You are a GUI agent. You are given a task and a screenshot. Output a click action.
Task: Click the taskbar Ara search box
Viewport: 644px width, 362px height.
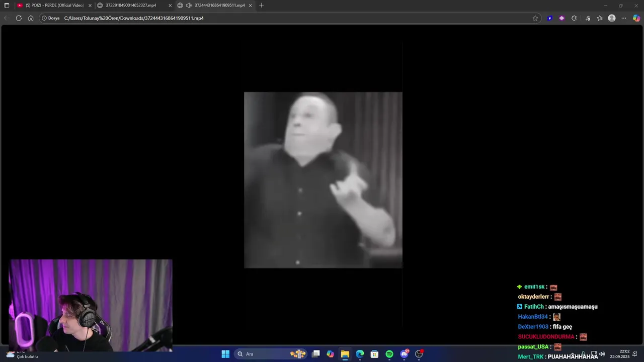[271, 354]
